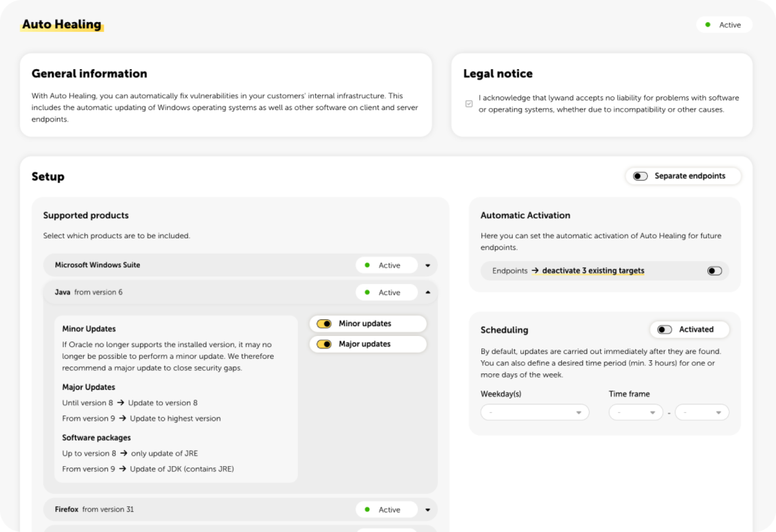Disable the Major updates toggle
The width and height of the screenshot is (776, 532).
pos(324,344)
